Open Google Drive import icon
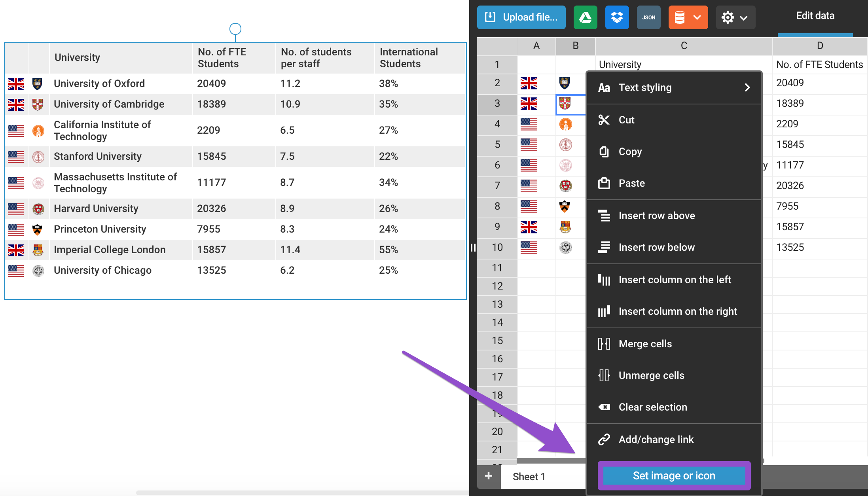The width and height of the screenshot is (868, 496). coord(586,17)
